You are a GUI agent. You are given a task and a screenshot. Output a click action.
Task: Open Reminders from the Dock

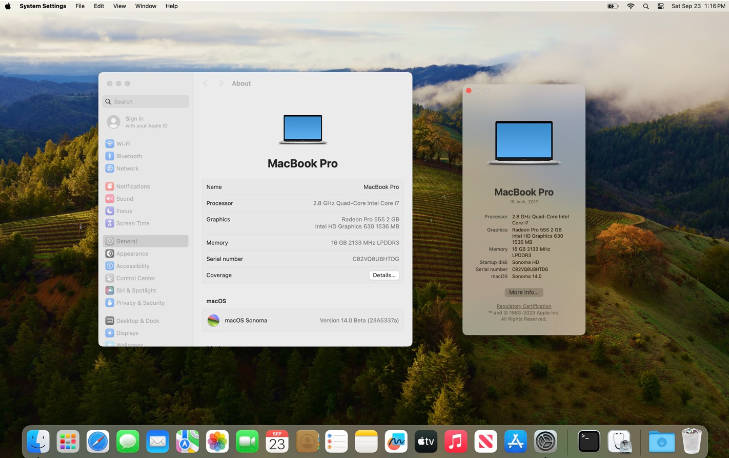click(337, 441)
